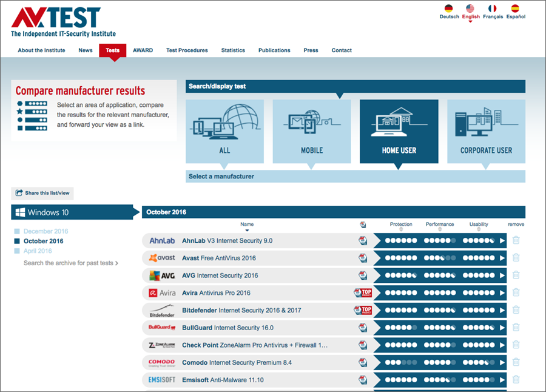Click Share this list/view button
The image size is (546, 392).
[x=42, y=193]
